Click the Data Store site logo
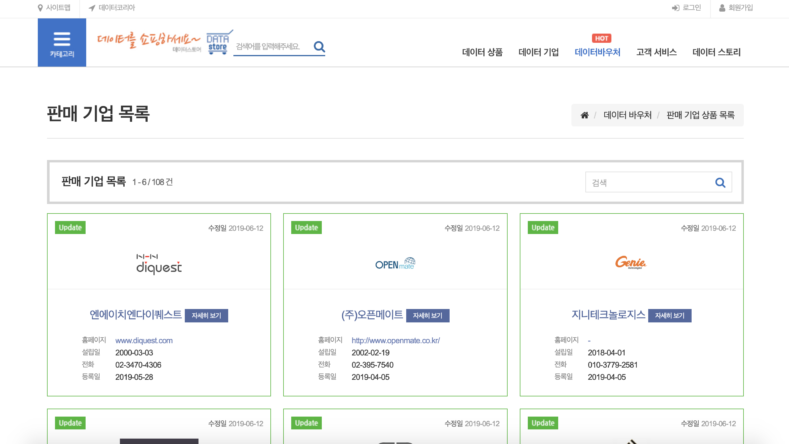The width and height of the screenshot is (789, 444). coord(162,43)
